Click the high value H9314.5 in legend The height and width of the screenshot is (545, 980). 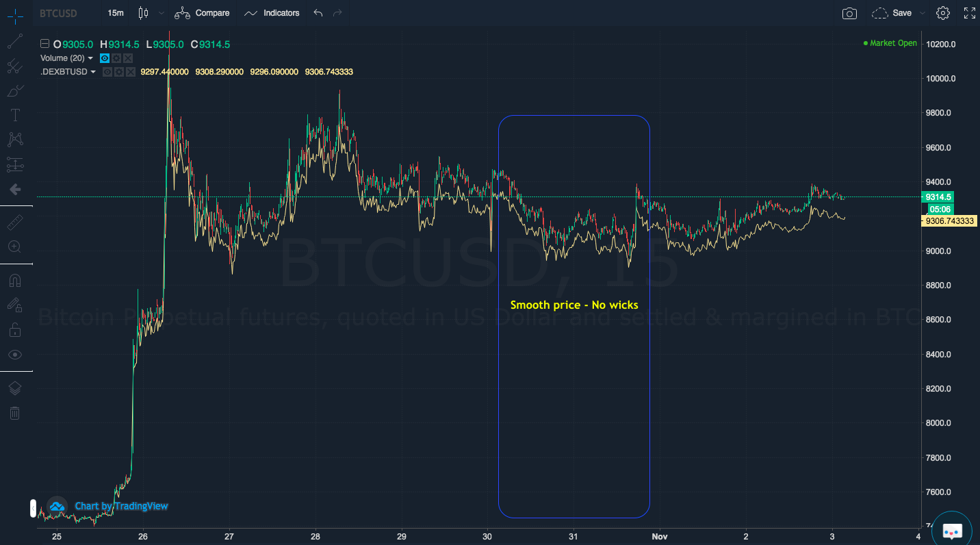coord(119,45)
